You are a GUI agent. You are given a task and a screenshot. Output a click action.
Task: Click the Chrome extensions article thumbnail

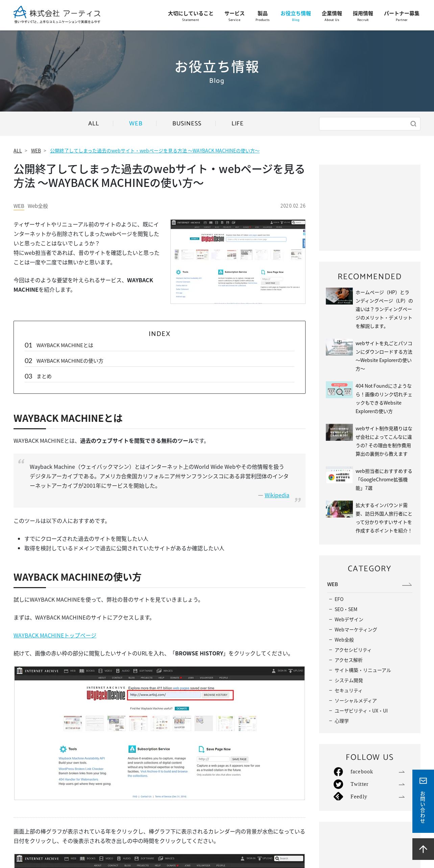click(x=339, y=475)
